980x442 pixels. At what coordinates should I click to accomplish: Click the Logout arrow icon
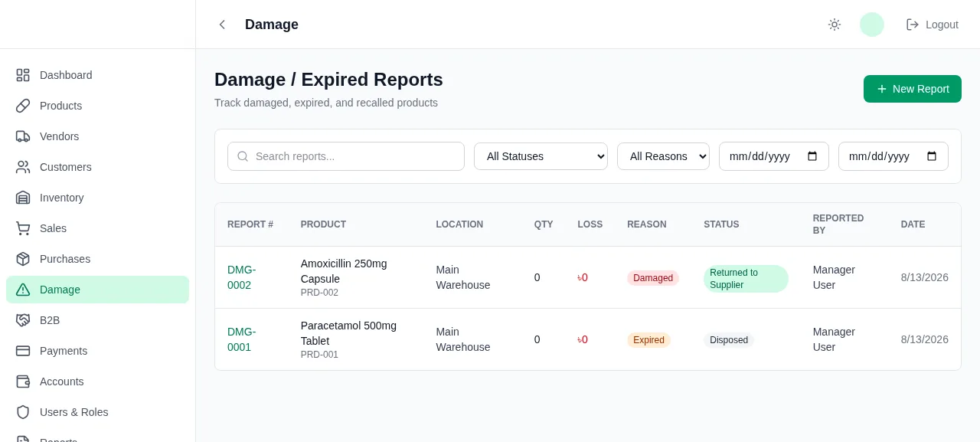click(913, 25)
